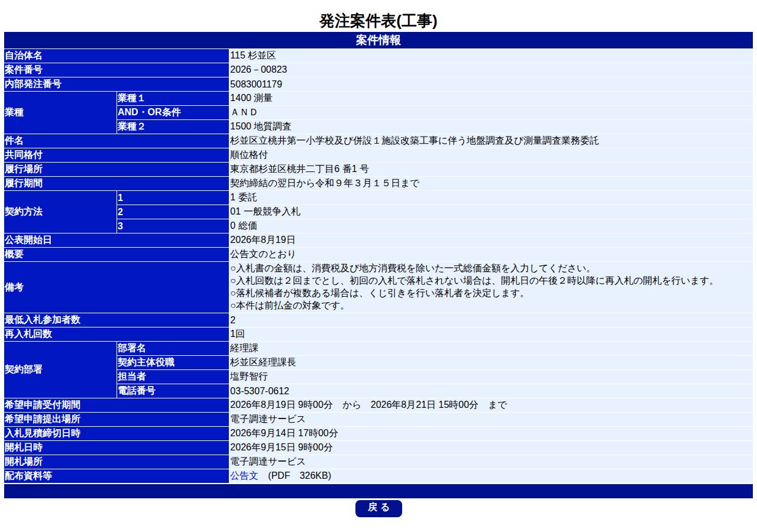Select internal order number 5083001179
Screen dimensions: 757x532
pyautogui.click(x=256, y=84)
